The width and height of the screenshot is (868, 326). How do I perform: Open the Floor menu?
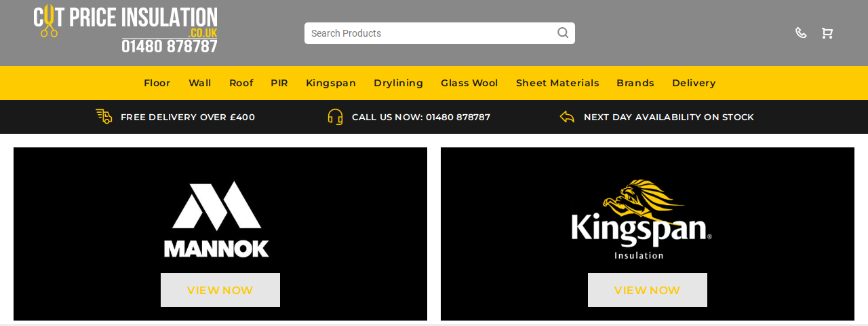pyautogui.click(x=157, y=83)
